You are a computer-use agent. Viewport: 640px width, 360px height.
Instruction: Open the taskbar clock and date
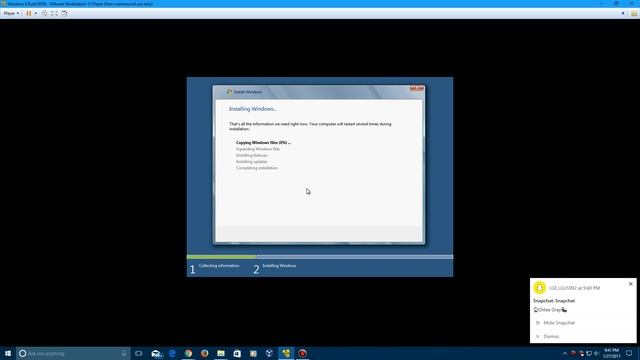click(611, 353)
